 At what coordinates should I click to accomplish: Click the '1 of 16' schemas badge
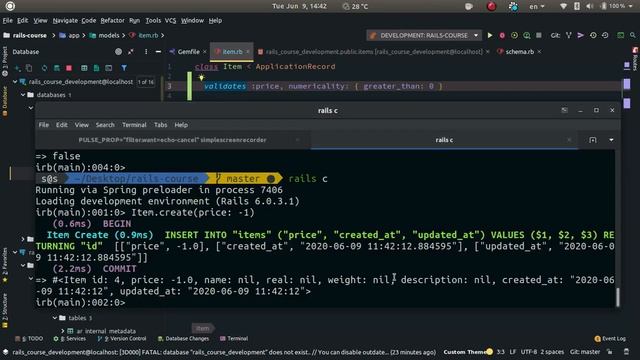point(146,82)
